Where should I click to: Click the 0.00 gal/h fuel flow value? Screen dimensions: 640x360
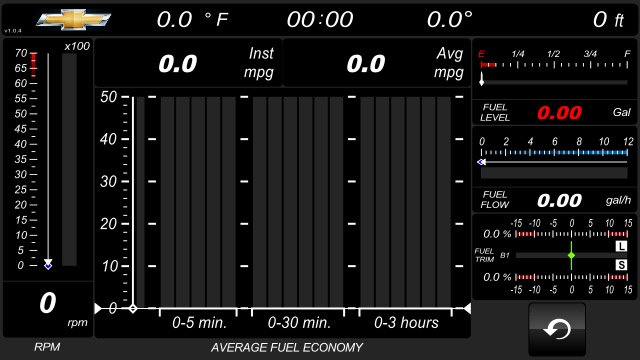[x=559, y=200]
